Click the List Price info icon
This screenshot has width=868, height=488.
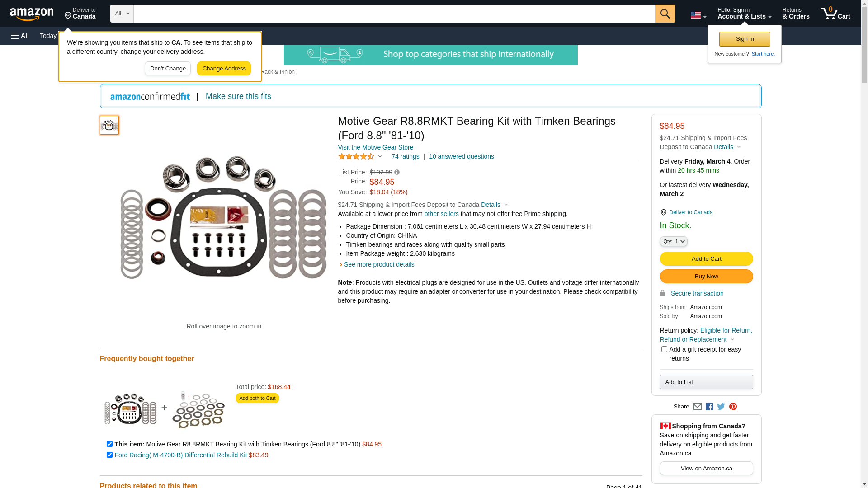click(397, 172)
